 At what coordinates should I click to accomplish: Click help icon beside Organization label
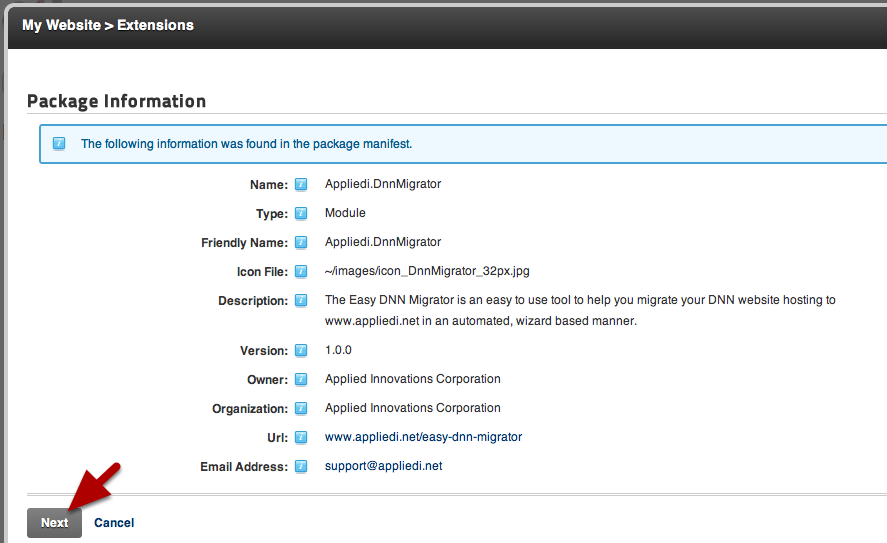pos(301,408)
